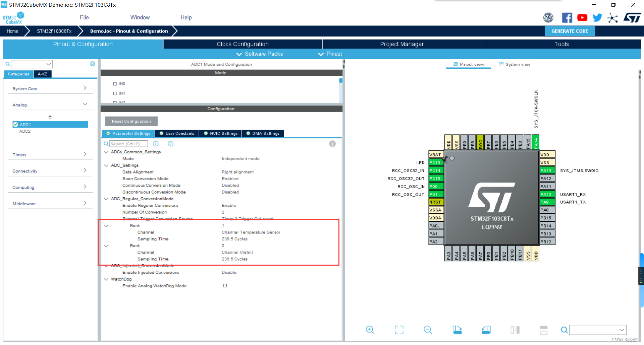Viewport: 644px width, 345px height.
Task: Switch to Clock Configuration tab
Action: point(243,44)
